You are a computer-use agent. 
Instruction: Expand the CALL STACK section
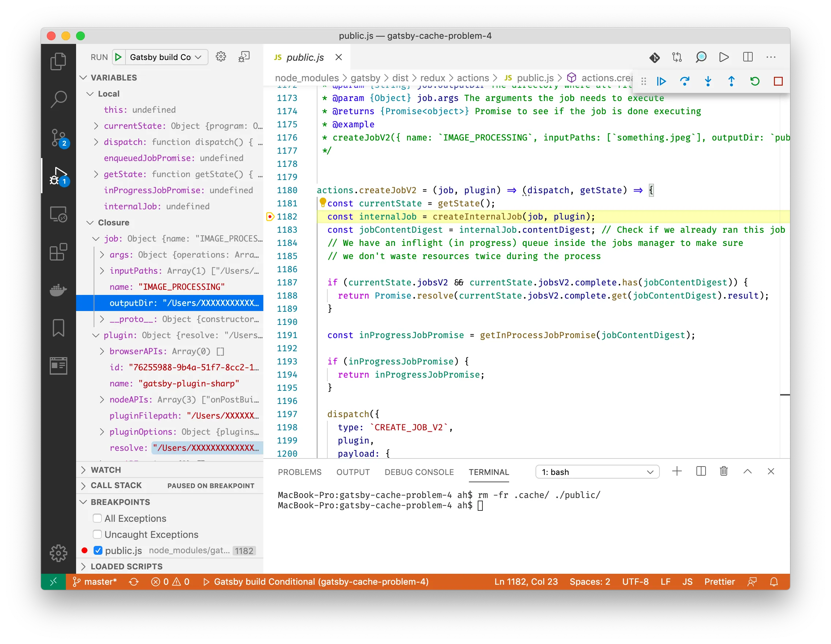click(83, 486)
